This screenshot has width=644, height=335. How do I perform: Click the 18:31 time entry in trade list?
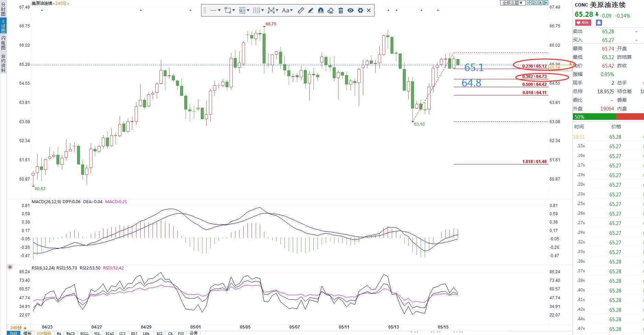tap(579, 137)
